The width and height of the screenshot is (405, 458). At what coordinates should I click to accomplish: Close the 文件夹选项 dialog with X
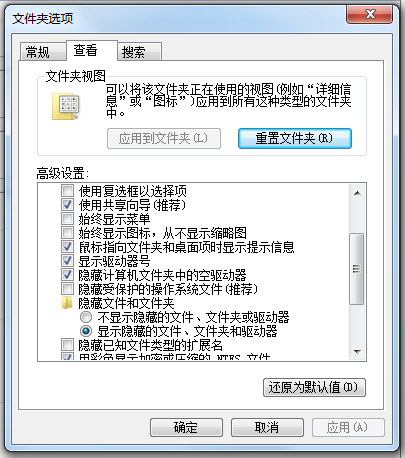click(369, 14)
